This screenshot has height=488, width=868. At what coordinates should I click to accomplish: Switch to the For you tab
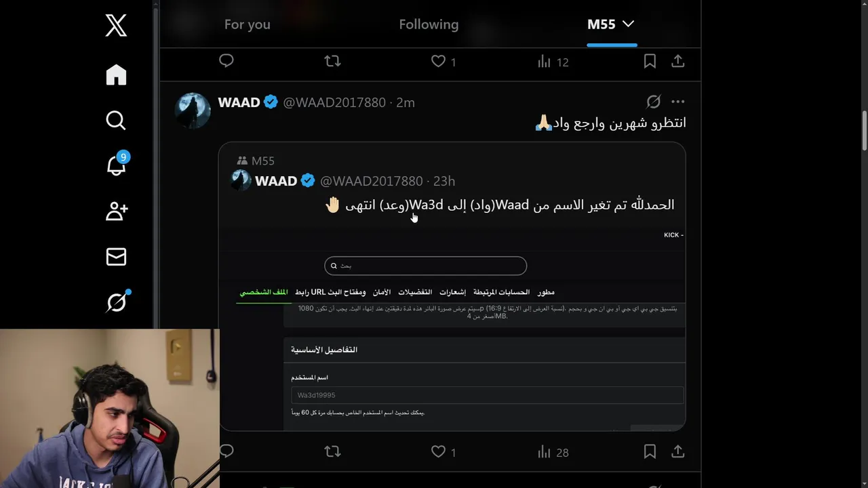pos(248,24)
